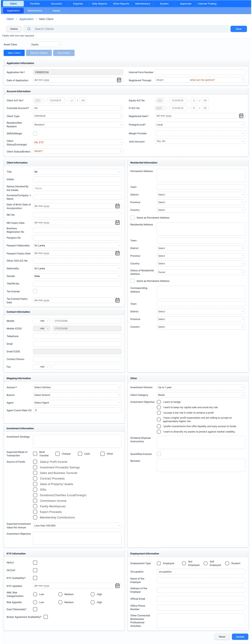Open the KYC Updated calendar picker

[x=117, y=586]
